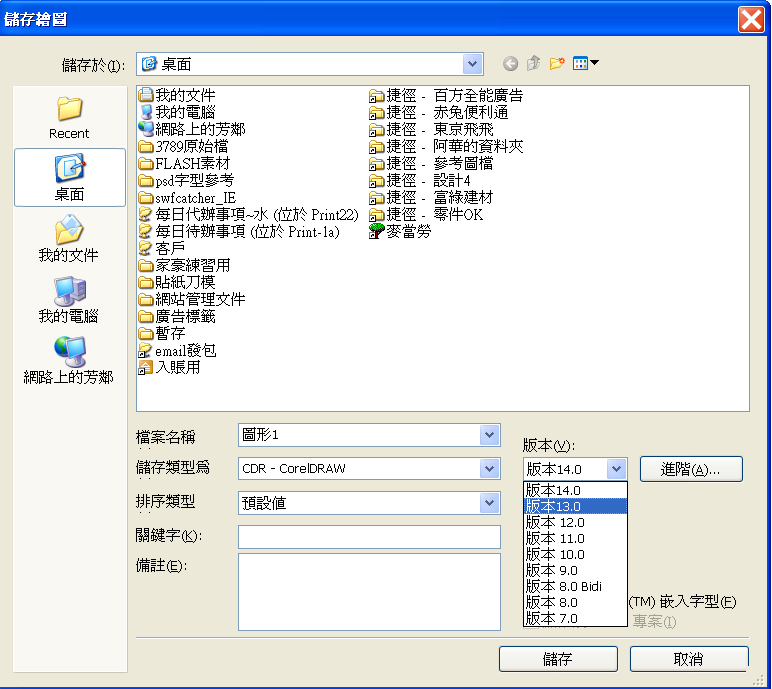772x689 pixels.
Task: Select the 貼紙刀模 folder
Action: [x=177, y=283]
